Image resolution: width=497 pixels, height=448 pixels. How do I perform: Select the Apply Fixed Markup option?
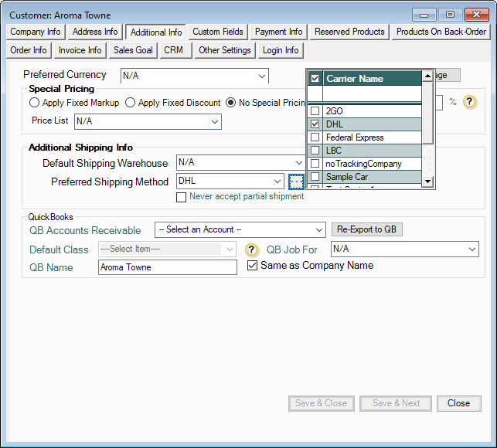coord(35,103)
